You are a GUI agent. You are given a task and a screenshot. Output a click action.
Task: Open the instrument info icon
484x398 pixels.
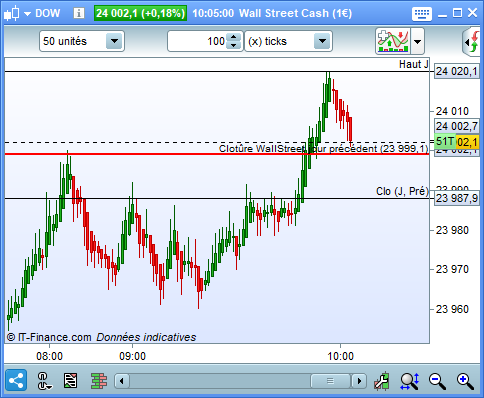(79, 13)
